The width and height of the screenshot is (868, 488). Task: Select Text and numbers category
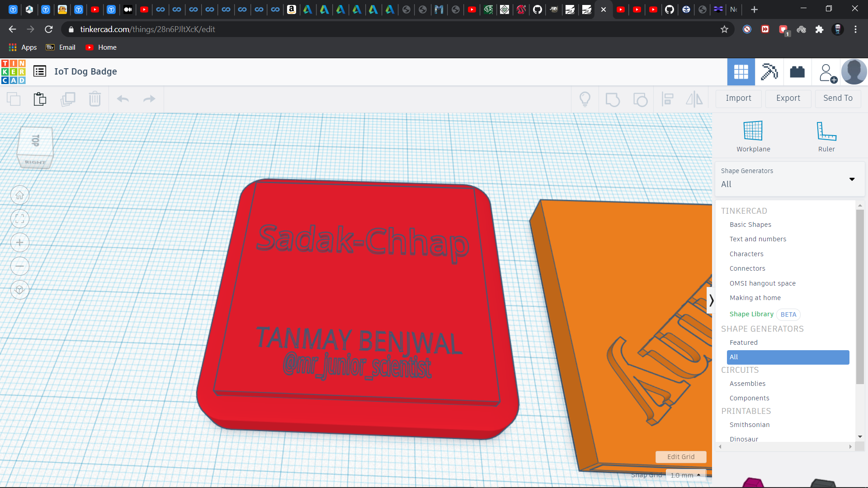click(x=758, y=239)
